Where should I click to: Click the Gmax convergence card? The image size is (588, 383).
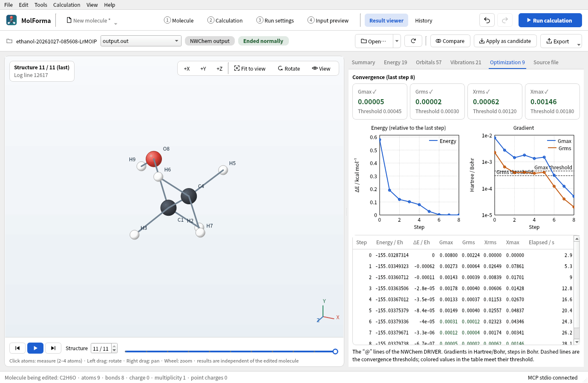click(x=380, y=101)
